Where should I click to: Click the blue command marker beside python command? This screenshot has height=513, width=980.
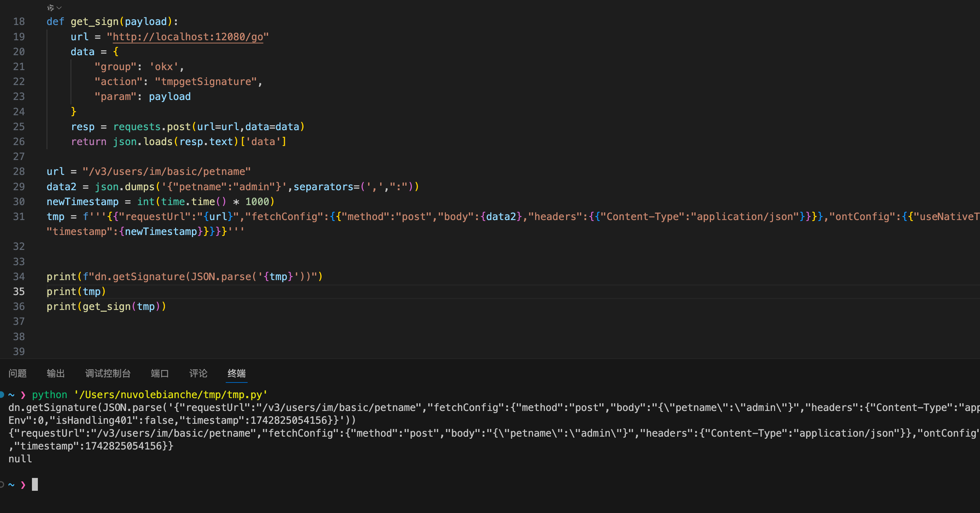(2, 395)
